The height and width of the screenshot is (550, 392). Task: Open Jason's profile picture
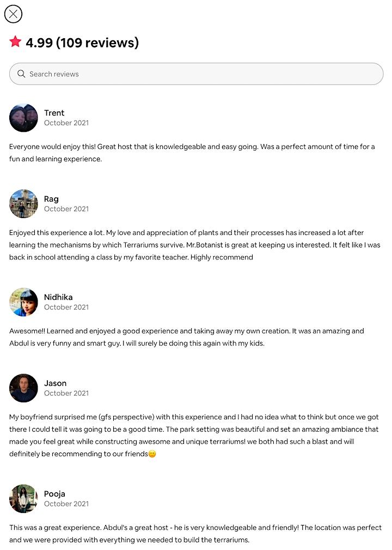(23, 388)
